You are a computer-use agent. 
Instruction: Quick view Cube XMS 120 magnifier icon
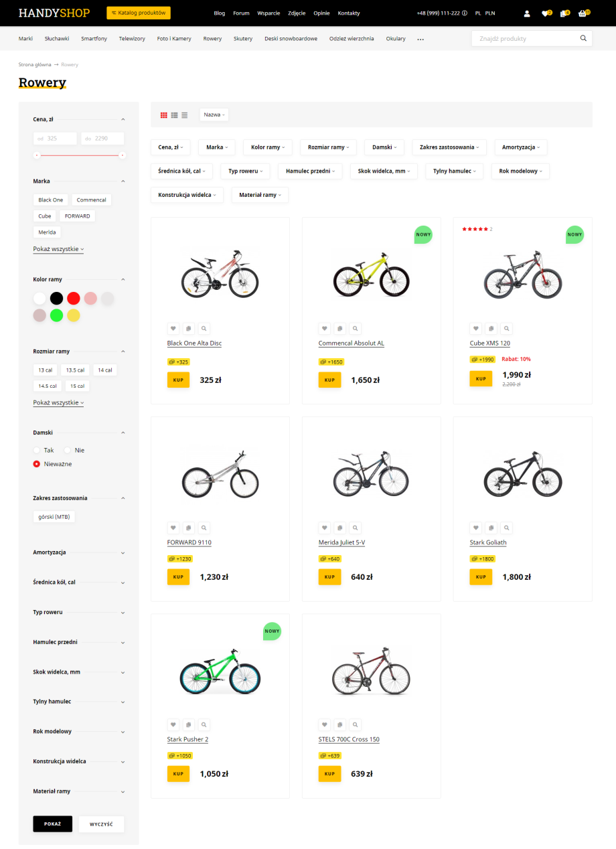[507, 329]
